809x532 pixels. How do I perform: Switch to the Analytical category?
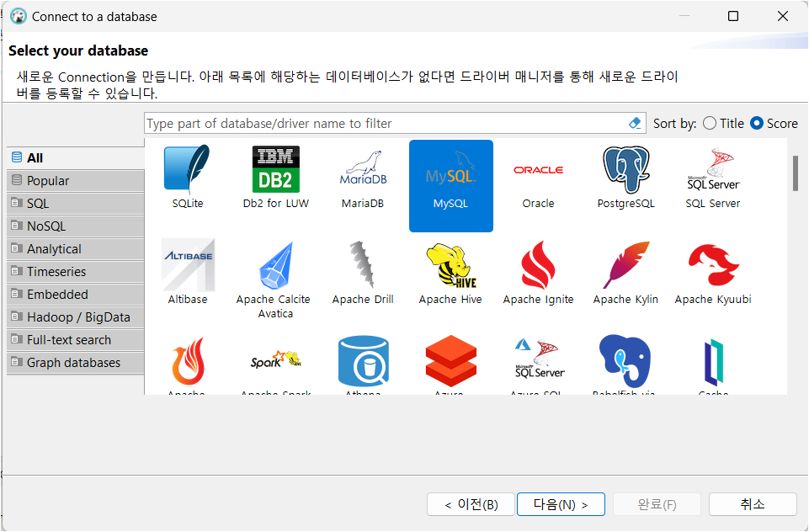[x=75, y=248]
